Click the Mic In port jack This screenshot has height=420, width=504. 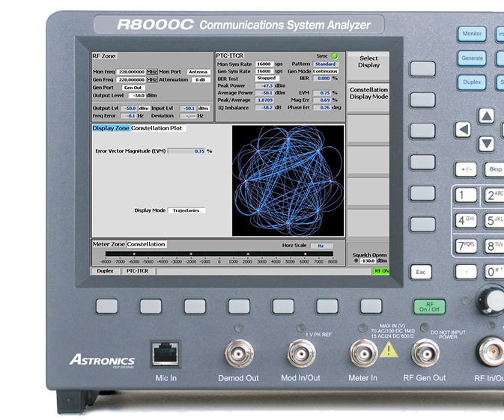point(166,353)
